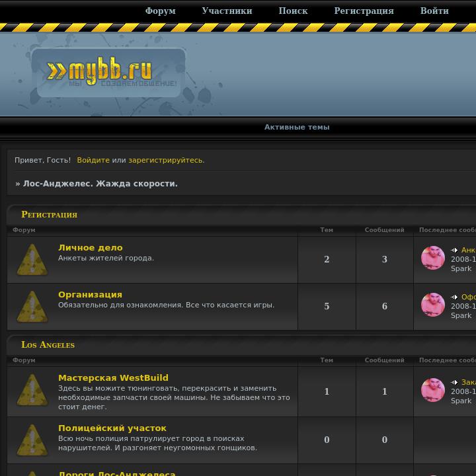Open Лос-Анджелес. Жажда скорости. breadcrumb
Image resolution: width=476 pixels, height=476 pixels.
100,184
